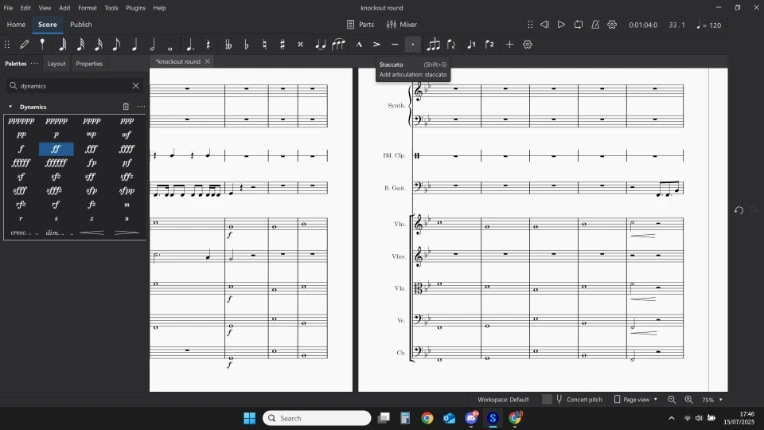Add a tie to the note
The width and height of the screenshot is (764, 430).
pos(320,45)
